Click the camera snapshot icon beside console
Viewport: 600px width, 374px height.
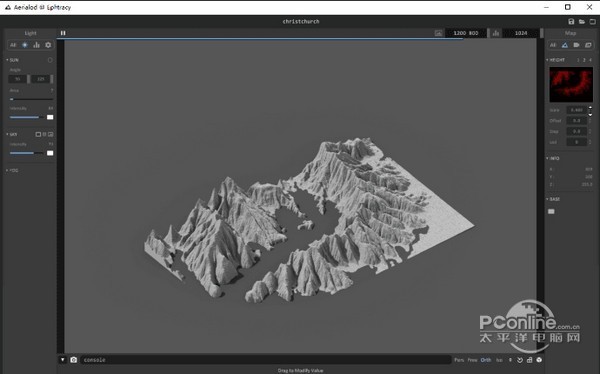[x=74, y=360]
